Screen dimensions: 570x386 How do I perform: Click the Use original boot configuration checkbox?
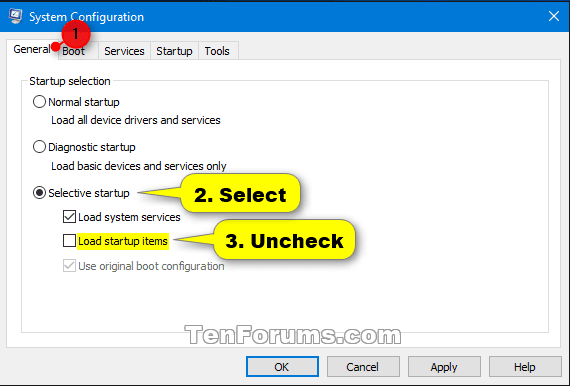69,266
